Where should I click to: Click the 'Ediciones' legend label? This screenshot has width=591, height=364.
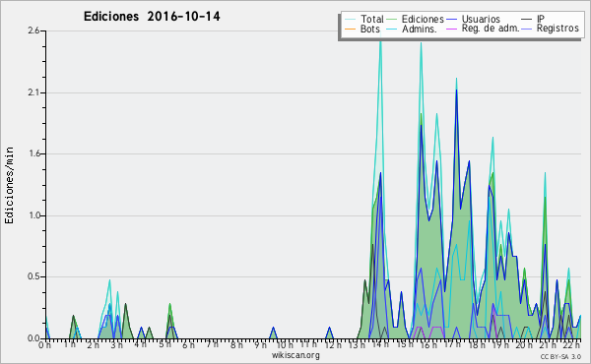click(423, 19)
